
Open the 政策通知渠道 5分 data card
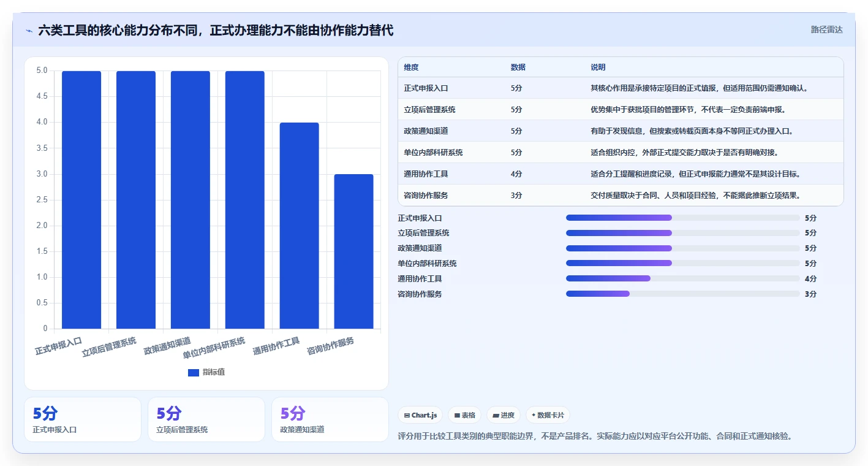click(x=330, y=419)
